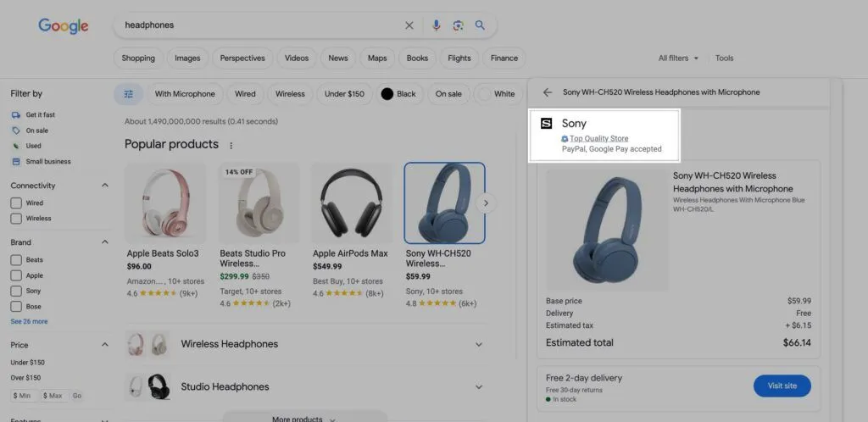Go back with arrow in product panel

[548, 92]
